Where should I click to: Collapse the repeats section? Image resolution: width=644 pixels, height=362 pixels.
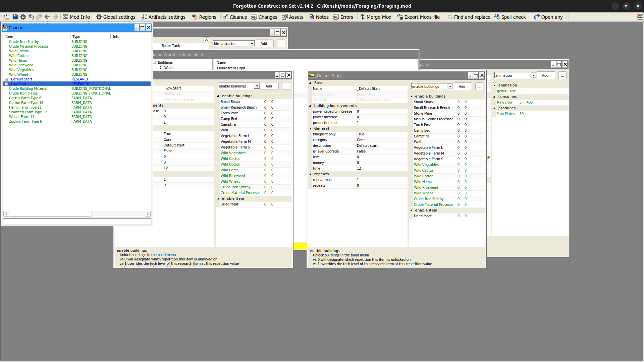pyautogui.click(x=310, y=174)
